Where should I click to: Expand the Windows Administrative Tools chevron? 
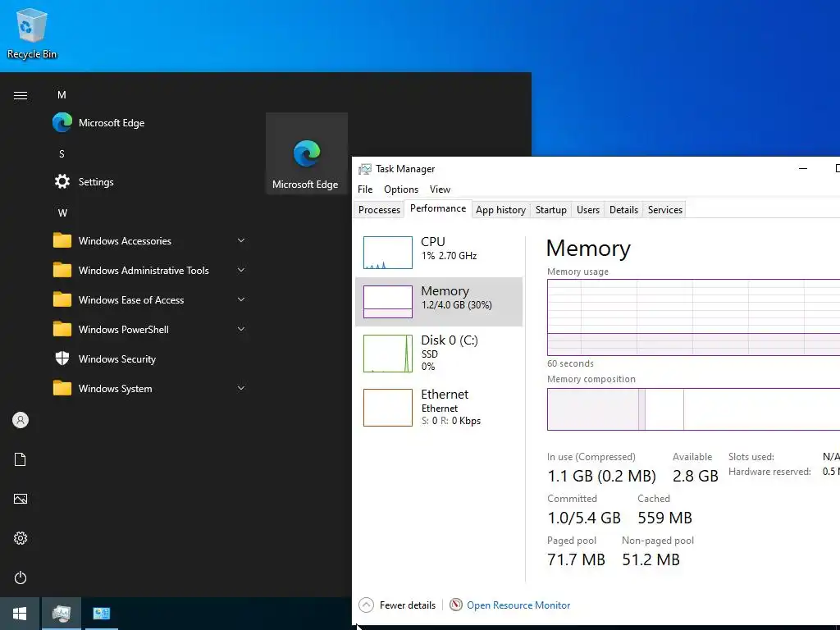[x=241, y=270]
